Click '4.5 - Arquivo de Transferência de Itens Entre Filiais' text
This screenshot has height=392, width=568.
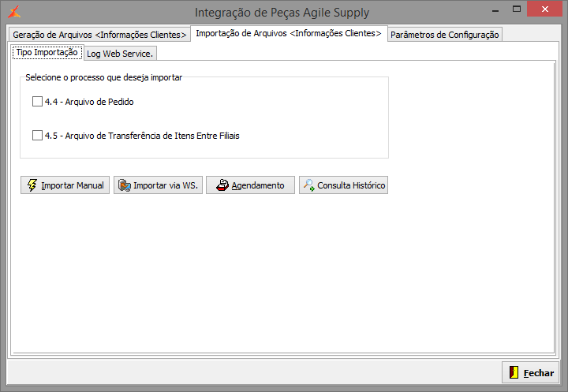point(142,136)
